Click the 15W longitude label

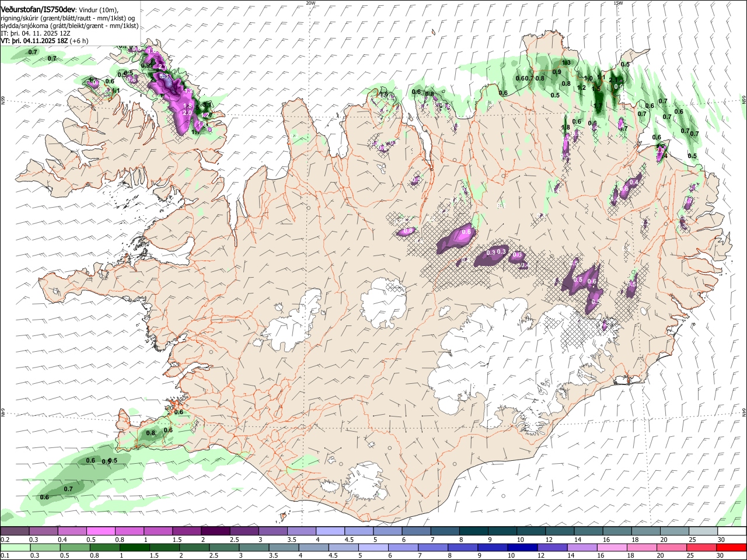[x=618, y=2]
